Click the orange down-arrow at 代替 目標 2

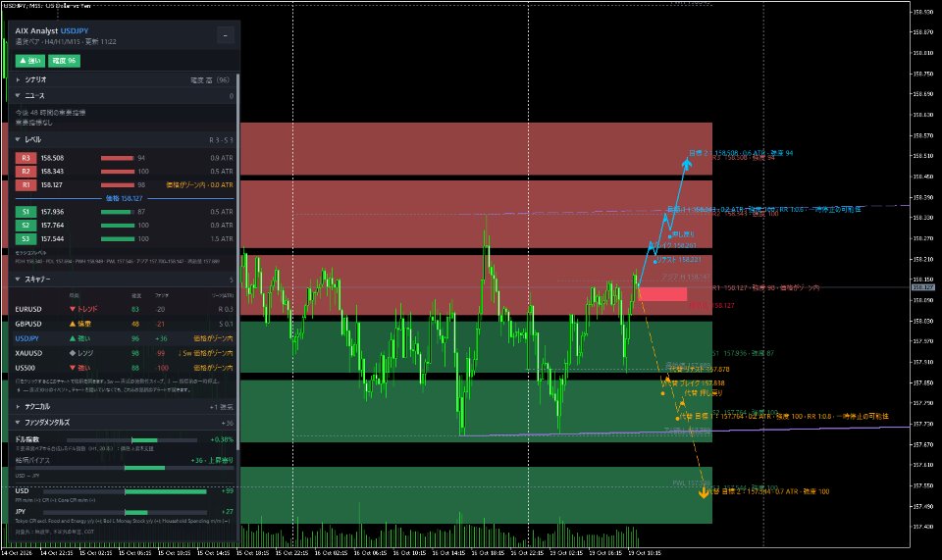pos(705,492)
